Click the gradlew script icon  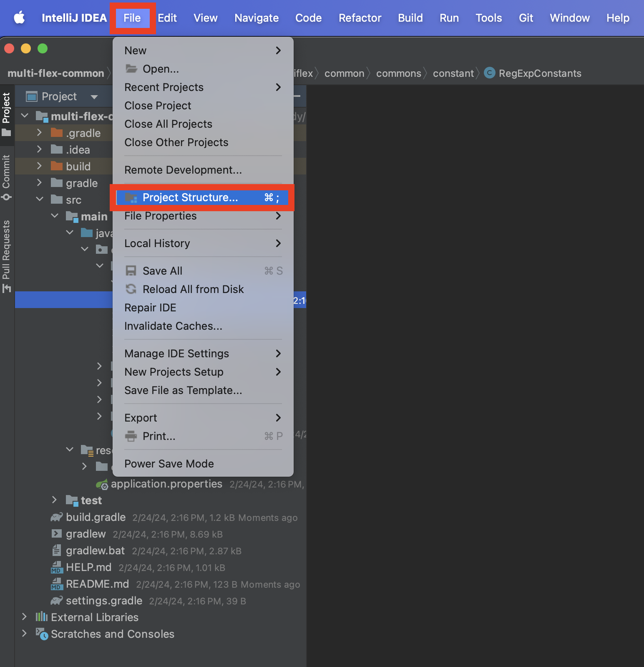click(x=56, y=534)
